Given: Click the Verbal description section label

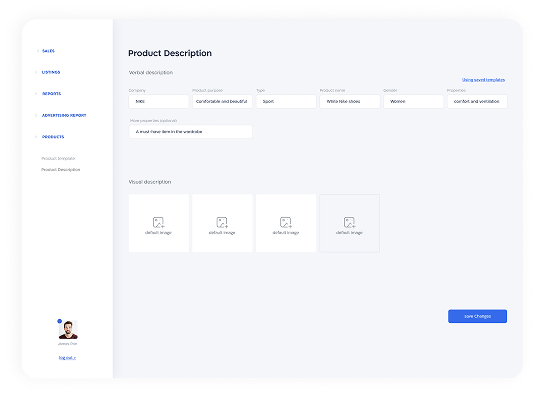Looking at the screenshot, I should tap(151, 72).
